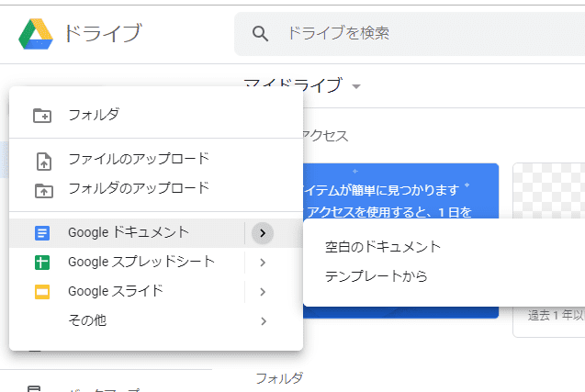Click the green Google Sheets icon

[x=42, y=263]
